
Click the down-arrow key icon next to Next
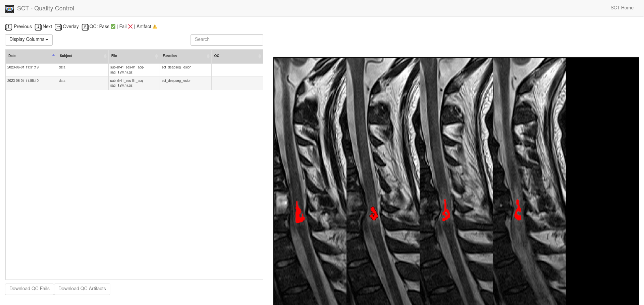coord(38,27)
